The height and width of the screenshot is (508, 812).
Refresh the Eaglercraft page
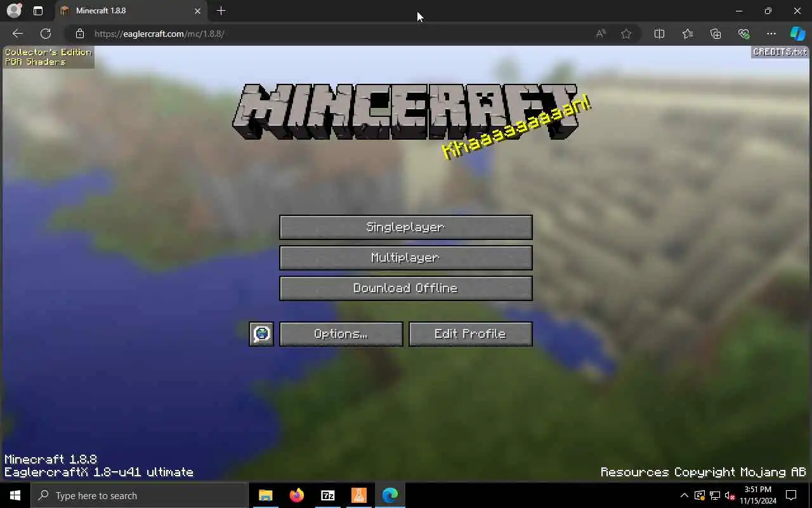coord(46,34)
